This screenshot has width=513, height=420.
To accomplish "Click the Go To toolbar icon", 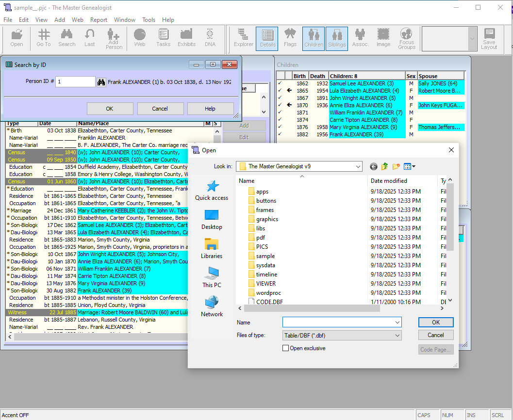I will 44,37.
